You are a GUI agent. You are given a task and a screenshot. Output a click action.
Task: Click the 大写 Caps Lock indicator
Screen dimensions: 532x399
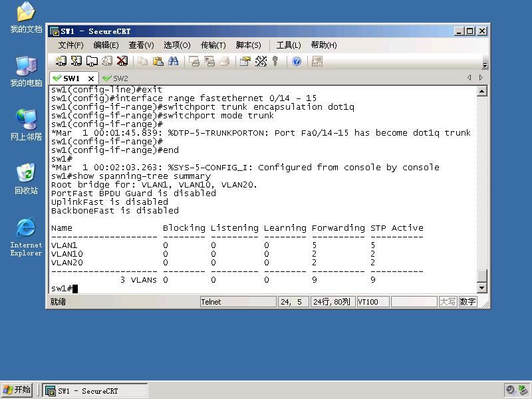[448, 302]
